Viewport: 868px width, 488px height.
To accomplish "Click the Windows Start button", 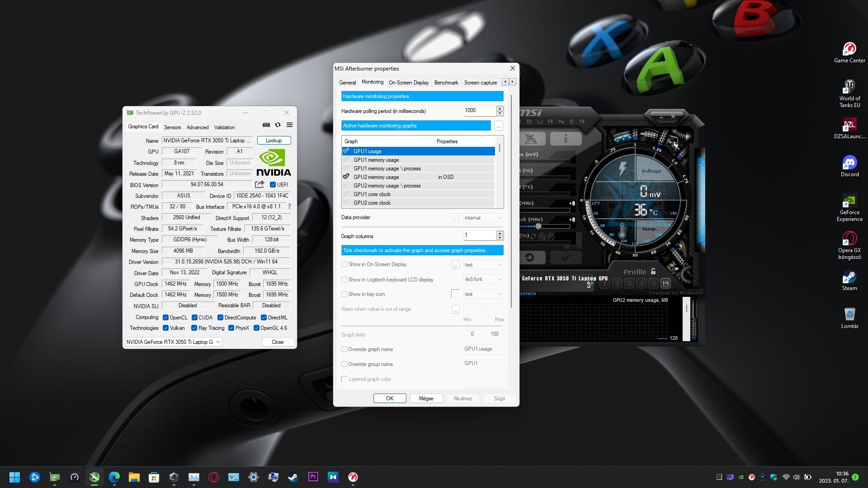I will point(14,477).
